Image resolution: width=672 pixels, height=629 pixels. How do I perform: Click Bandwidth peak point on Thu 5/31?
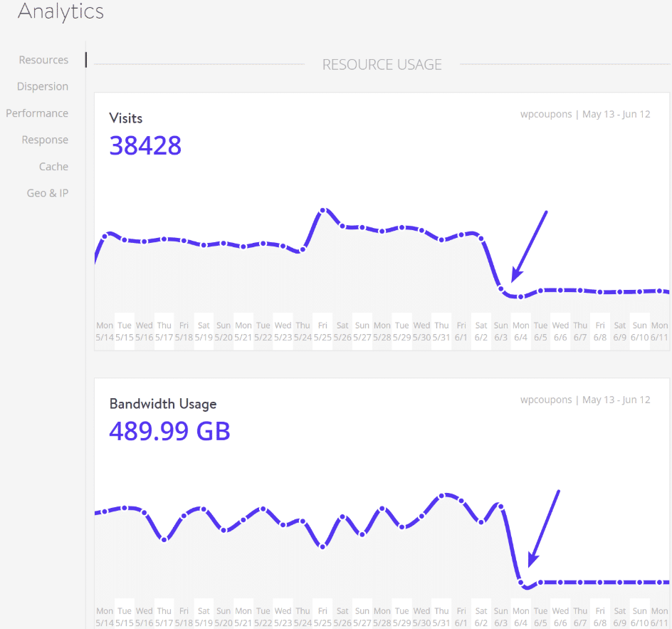(442, 496)
